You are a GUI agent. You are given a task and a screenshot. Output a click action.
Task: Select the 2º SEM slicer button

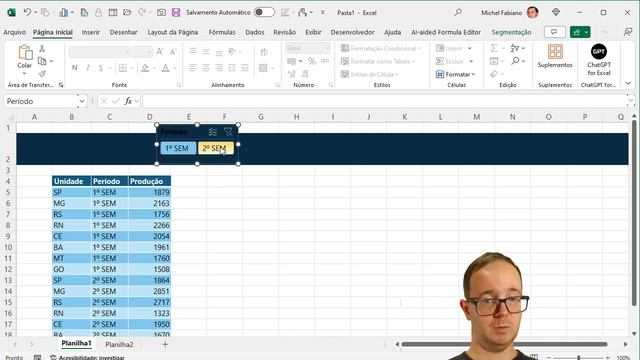pos(216,148)
